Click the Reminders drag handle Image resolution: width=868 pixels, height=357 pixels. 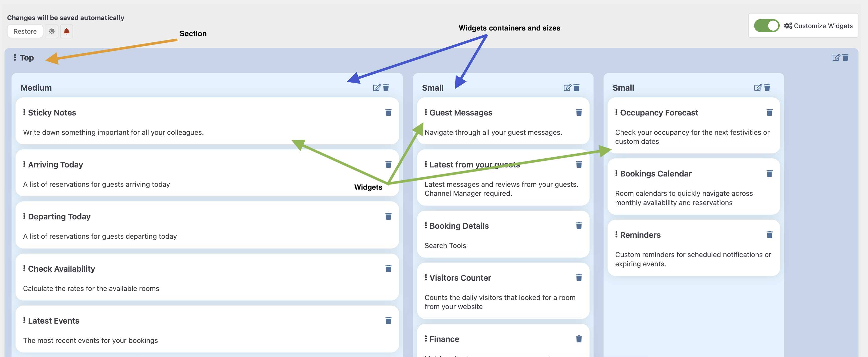(x=616, y=235)
